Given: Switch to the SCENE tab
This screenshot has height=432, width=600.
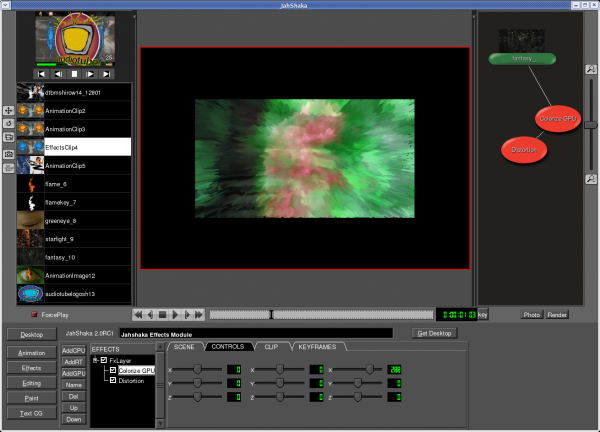Looking at the screenshot, I should click(x=183, y=346).
